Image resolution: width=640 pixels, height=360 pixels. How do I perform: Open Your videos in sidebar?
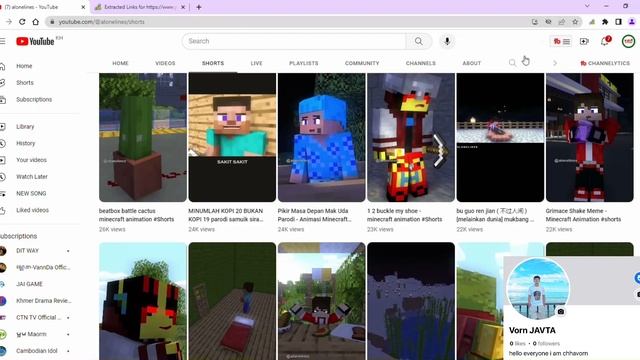[x=31, y=160]
